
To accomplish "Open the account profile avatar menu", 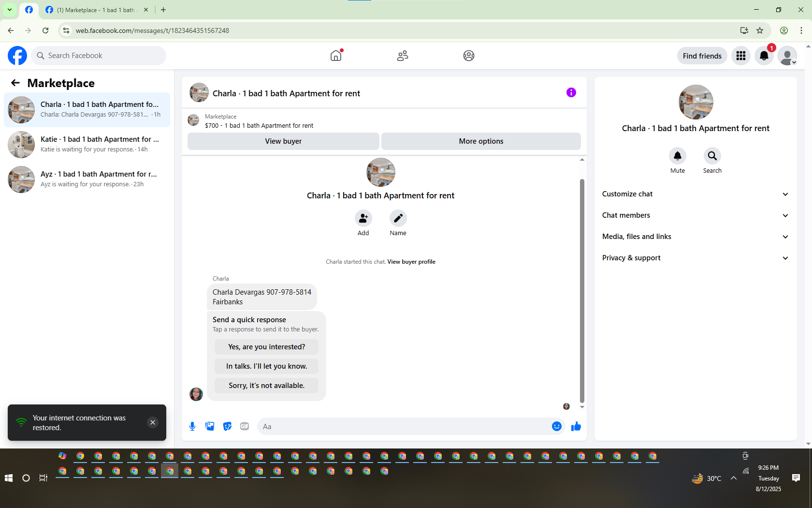I will pyautogui.click(x=787, y=56).
